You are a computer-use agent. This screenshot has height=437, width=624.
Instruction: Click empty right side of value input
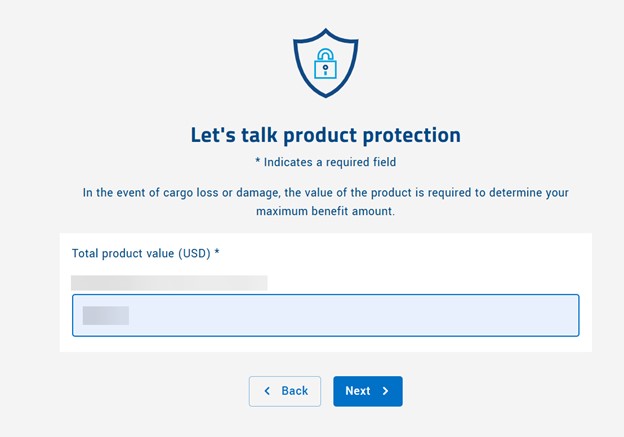(x=480, y=315)
